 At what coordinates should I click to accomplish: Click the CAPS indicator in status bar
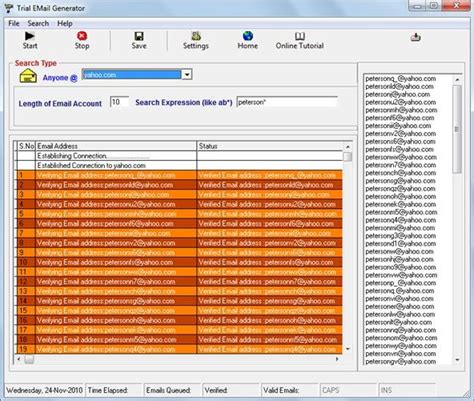(348, 390)
